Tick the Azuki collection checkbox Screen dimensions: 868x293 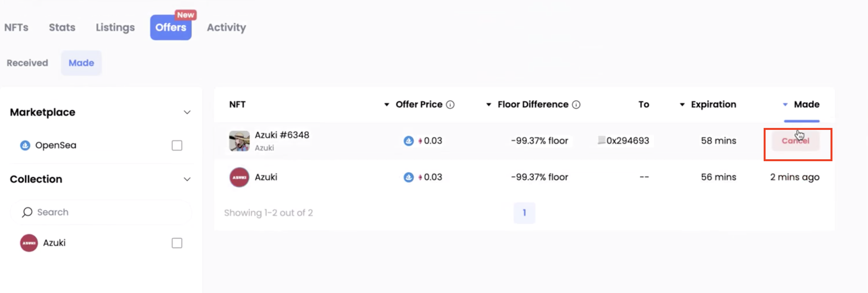click(x=177, y=243)
